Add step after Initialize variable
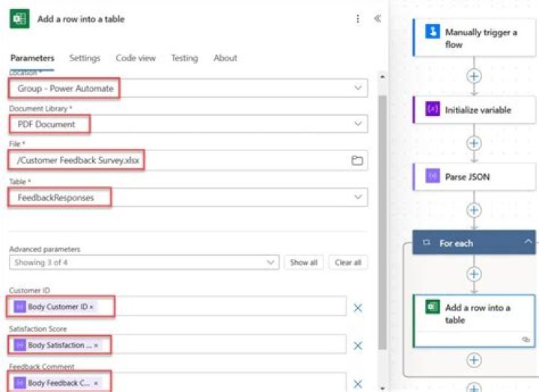Screen dimensions: 539x392 (474, 143)
